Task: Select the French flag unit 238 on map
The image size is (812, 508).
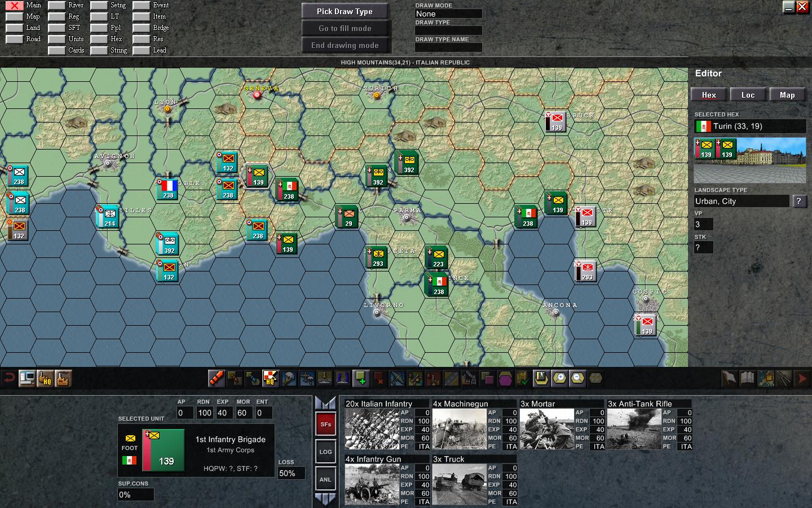Action: coord(168,189)
